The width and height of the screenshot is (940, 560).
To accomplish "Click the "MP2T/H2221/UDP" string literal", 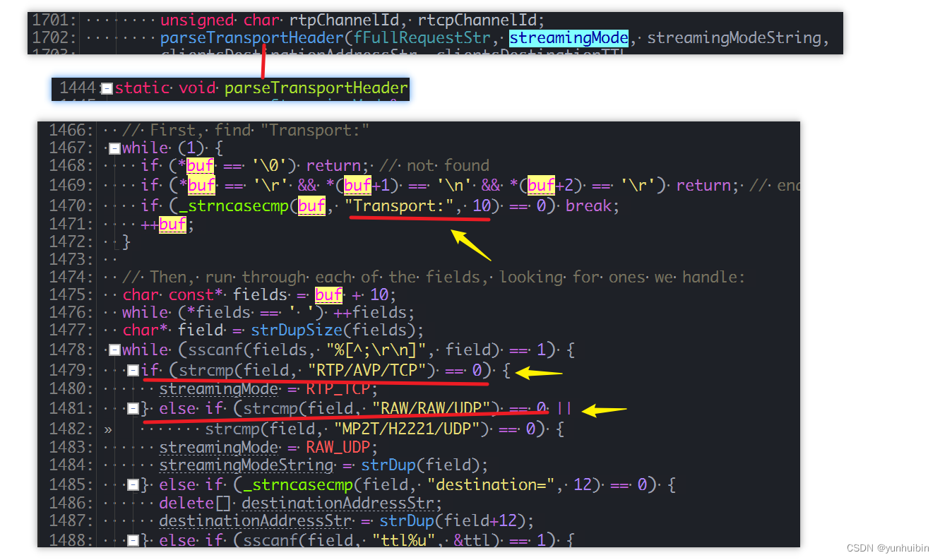I will [407, 429].
